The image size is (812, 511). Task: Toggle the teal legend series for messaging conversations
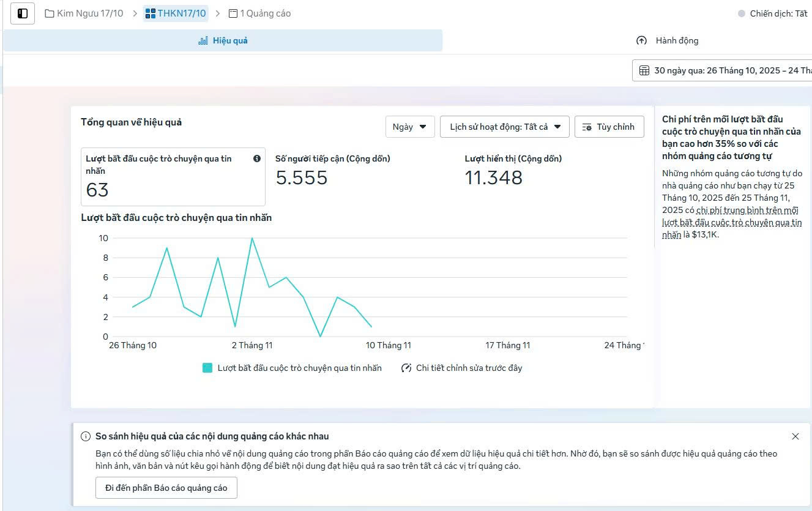point(207,368)
